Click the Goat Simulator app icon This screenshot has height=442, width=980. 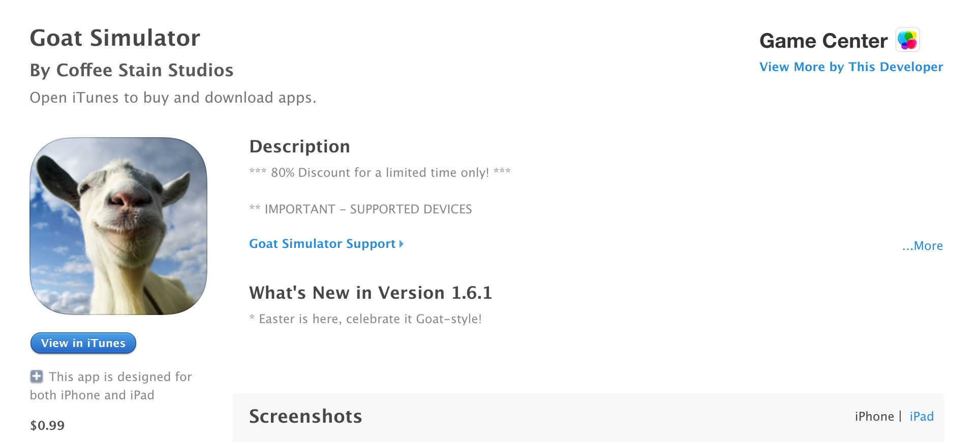click(118, 226)
